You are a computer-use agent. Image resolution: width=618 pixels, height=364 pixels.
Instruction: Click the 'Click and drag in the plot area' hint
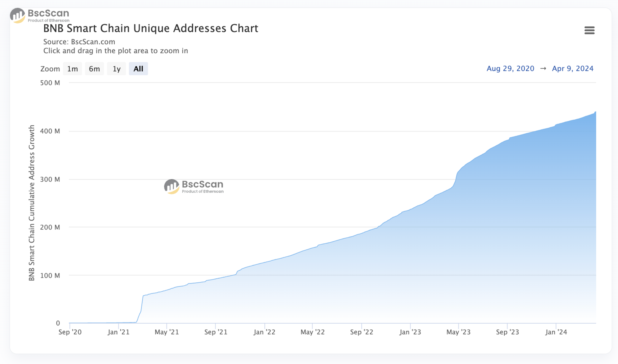[x=116, y=51]
